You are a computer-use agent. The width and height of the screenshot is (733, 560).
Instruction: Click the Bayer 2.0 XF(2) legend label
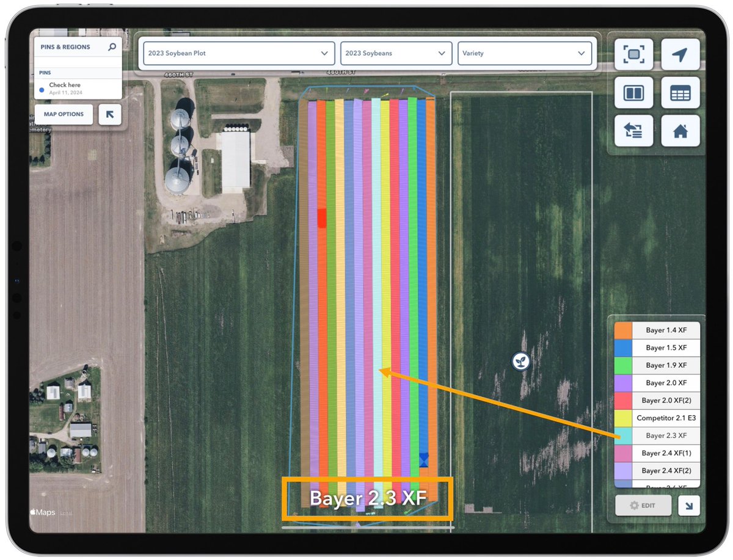pyautogui.click(x=666, y=401)
